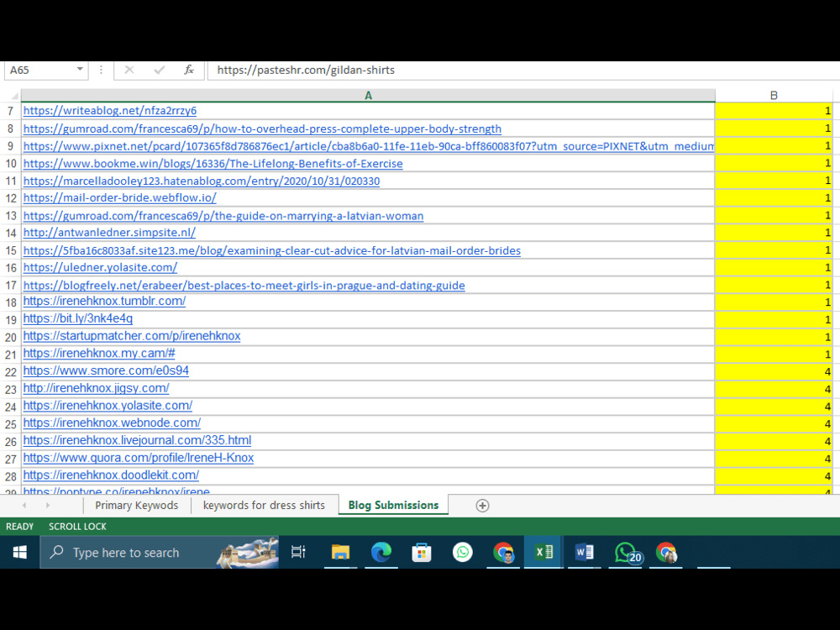
Task: Click SCROLL LOCK status bar indicator
Action: tap(77, 527)
